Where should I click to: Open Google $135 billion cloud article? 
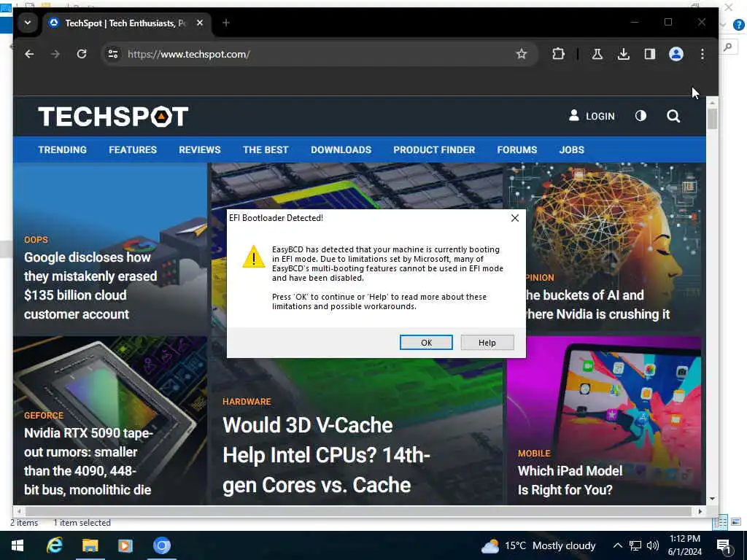tap(90, 286)
